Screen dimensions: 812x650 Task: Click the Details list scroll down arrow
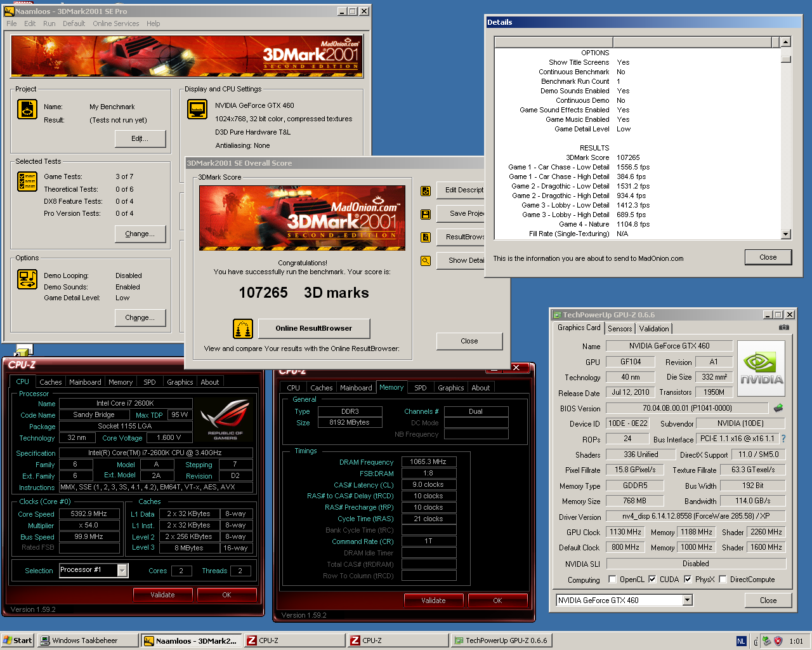pos(786,234)
